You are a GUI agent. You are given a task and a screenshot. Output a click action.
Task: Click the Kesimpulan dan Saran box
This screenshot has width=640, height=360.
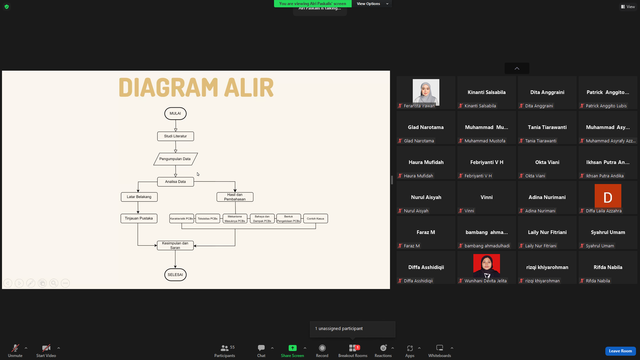(176, 245)
